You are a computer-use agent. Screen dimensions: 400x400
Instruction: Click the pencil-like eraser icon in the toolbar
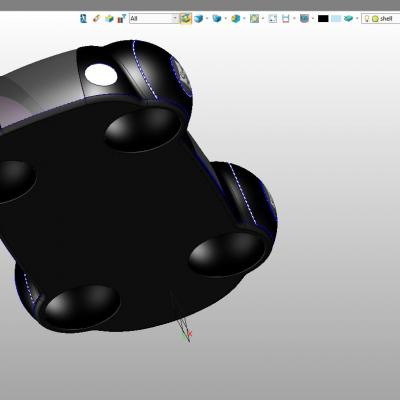coord(96,18)
